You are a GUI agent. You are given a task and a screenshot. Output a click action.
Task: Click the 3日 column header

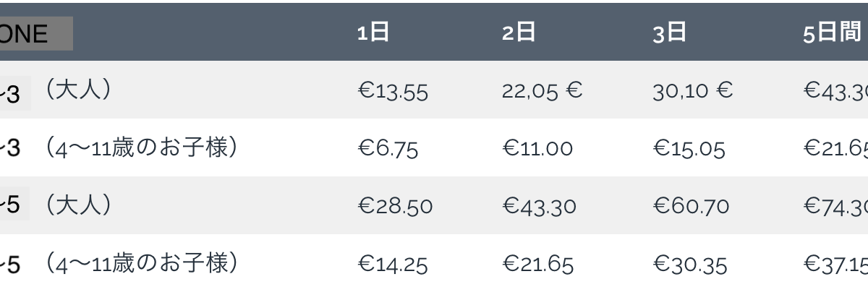(669, 33)
